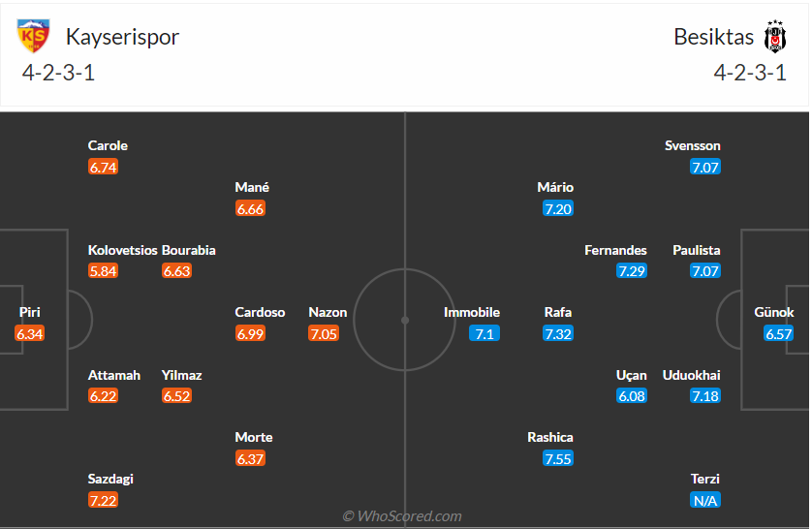This screenshot has height=529, width=812.
Task: Click Rafa's 7.32 rating badge
Action: coord(558,334)
